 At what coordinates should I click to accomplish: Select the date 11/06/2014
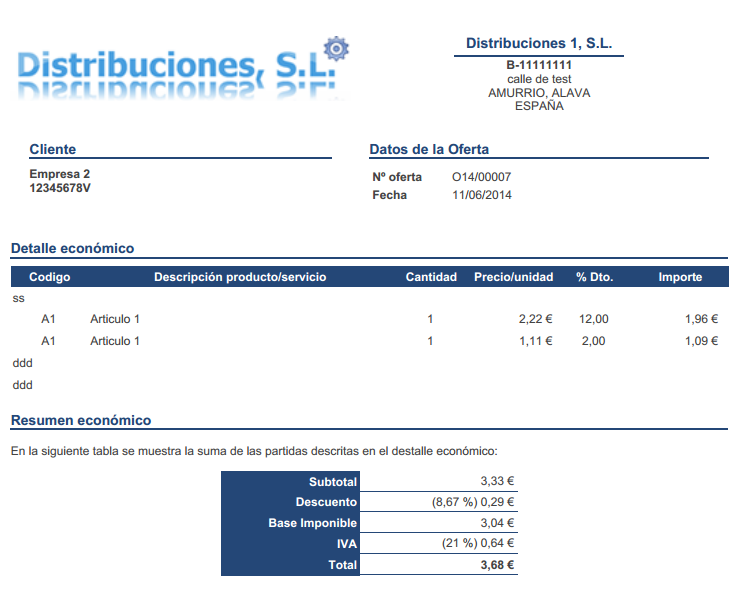tap(482, 195)
